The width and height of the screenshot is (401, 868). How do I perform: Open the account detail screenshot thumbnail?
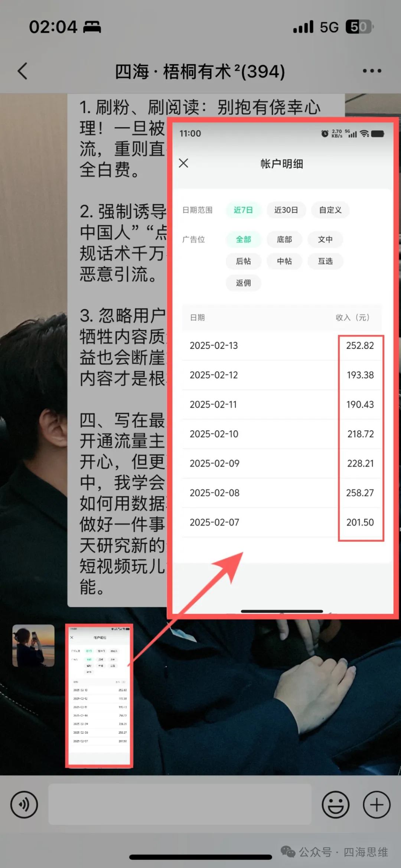pos(99,696)
